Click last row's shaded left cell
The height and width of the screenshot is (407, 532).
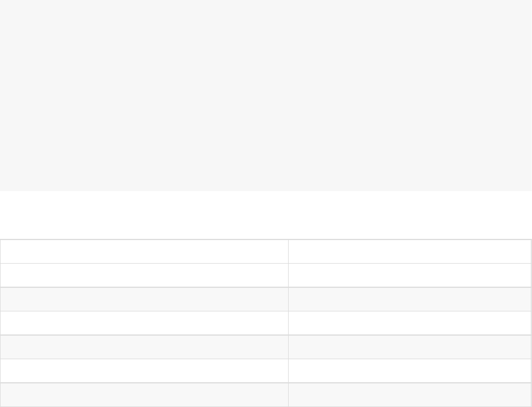tap(144, 395)
